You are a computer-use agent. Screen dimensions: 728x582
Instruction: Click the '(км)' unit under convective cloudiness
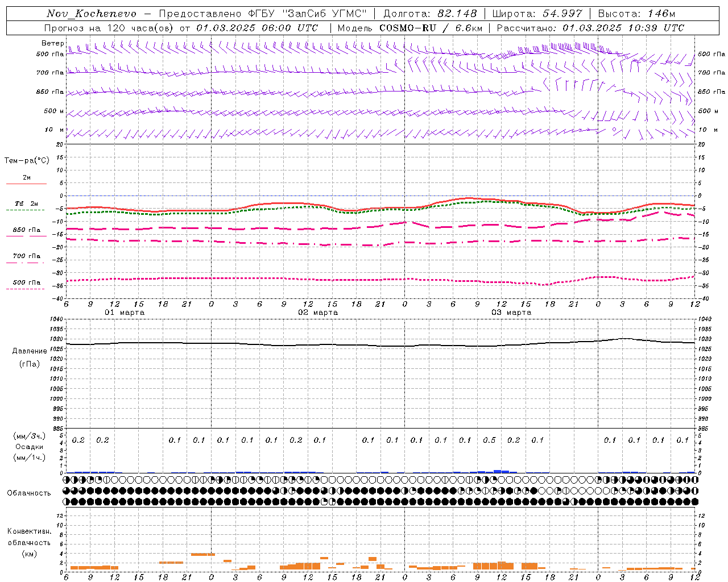[x=29, y=554]
